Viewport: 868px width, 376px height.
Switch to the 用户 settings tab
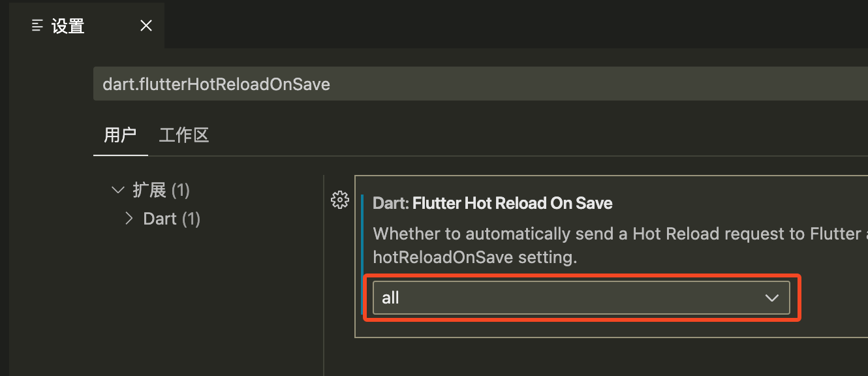pyautogui.click(x=120, y=135)
